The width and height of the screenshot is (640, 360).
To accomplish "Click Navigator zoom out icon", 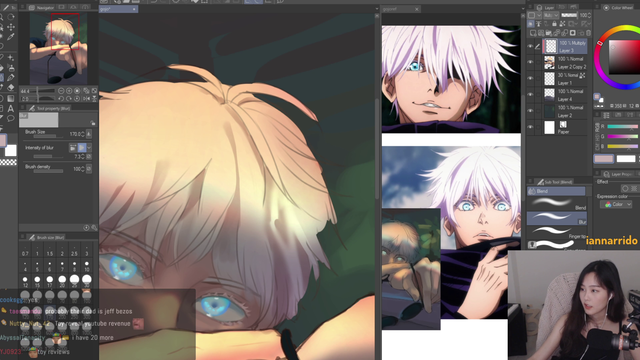I will point(61,91).
